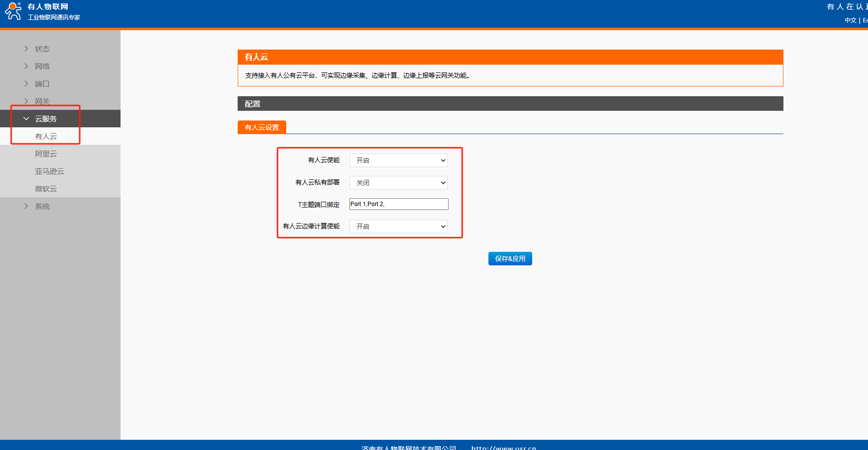Switch to the 有人云设置 tab

pyautogui.click(x=261, y=127)
